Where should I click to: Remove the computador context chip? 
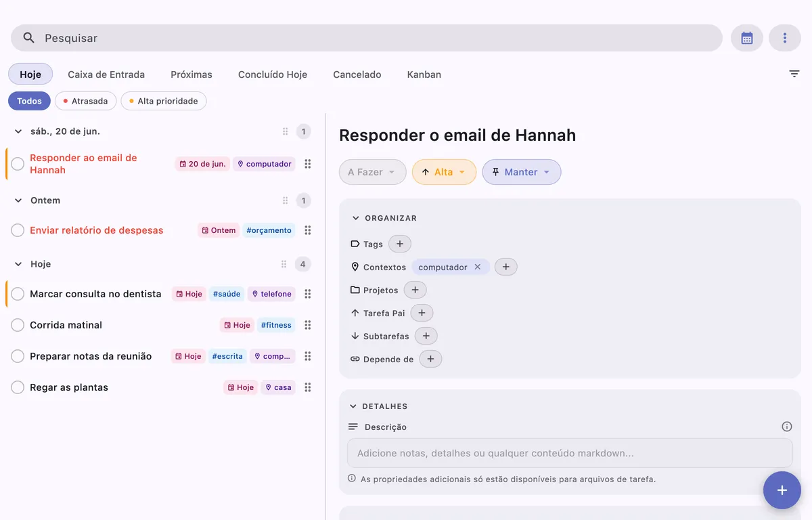click(477, 267)
